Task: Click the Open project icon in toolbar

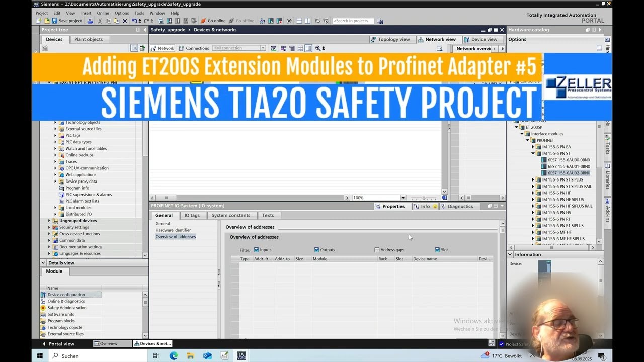Action: [47, 21]
